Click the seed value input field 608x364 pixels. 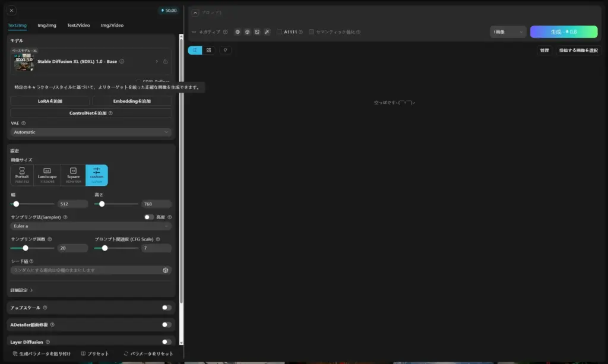pos(83,270)
